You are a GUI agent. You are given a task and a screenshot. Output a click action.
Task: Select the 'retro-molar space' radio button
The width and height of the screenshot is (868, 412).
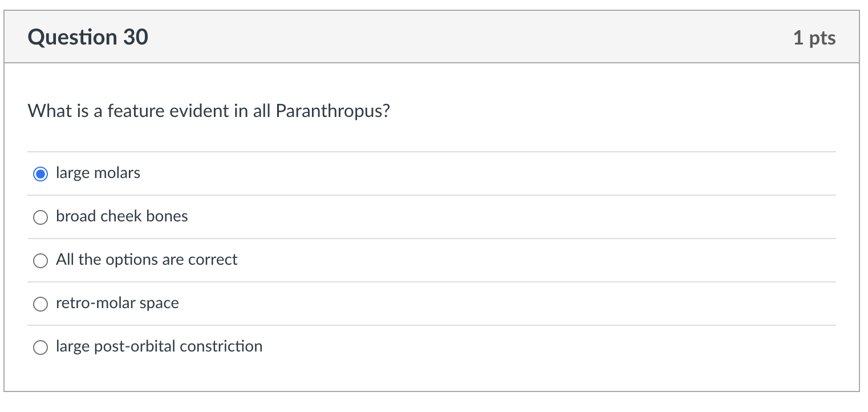[x=40, y=304]
